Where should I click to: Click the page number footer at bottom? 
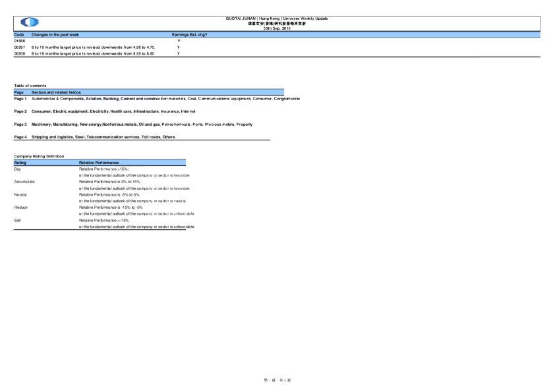tap(277, 380)
